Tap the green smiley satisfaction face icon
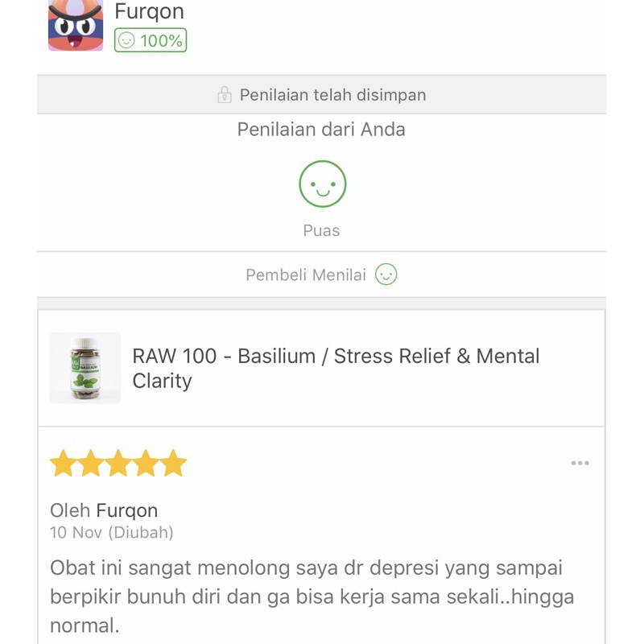The image size is (644, 644). pos(322,184)
